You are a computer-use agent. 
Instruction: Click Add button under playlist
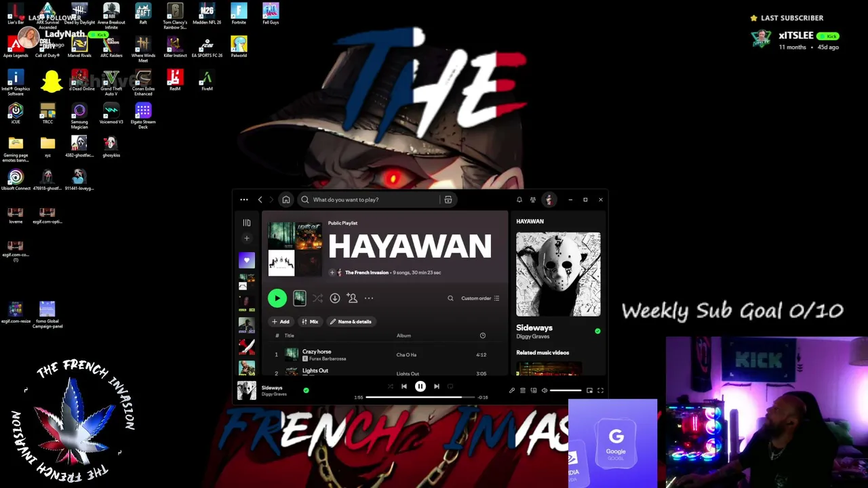coord(281,322)
